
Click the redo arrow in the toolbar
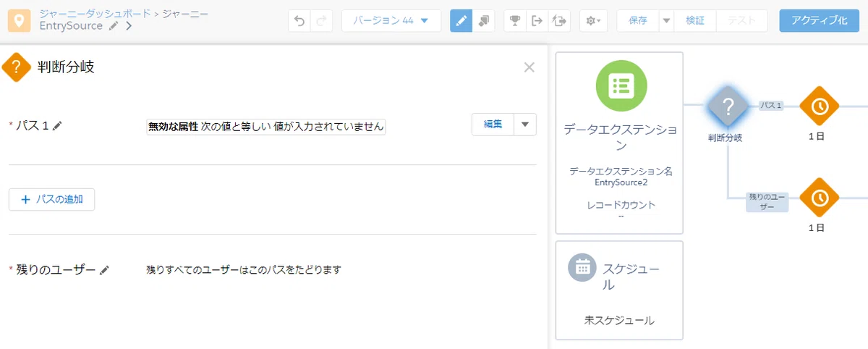[x=322, y=21]
